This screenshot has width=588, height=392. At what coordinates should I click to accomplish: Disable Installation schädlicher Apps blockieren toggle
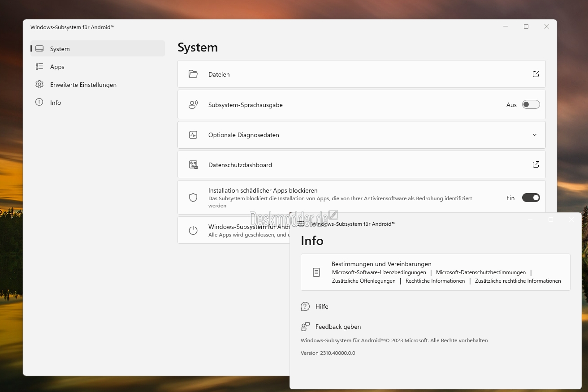531,198
